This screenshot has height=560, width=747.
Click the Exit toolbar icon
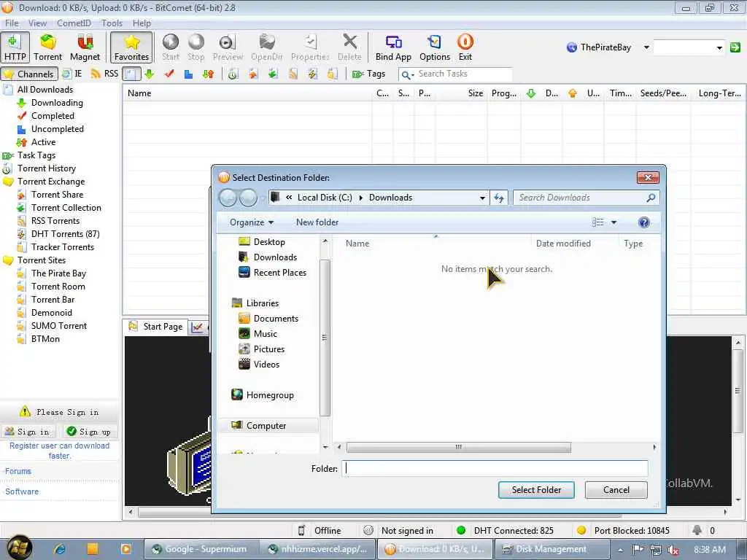tap(465, 47)
